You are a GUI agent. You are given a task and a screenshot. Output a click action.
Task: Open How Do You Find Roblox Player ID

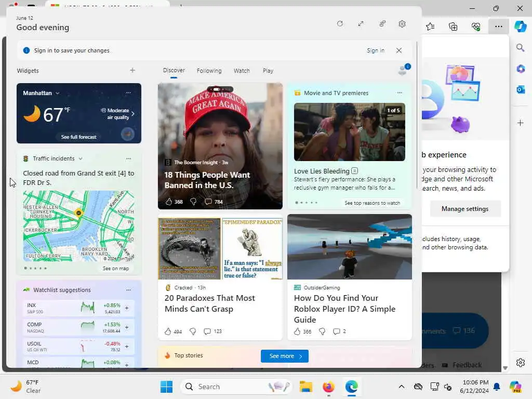344,309
